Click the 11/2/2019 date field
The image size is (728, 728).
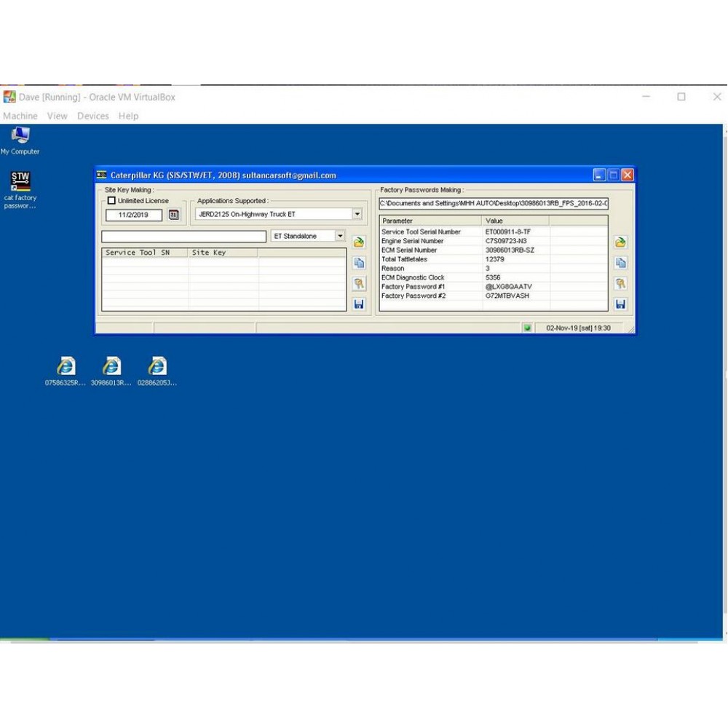134,215
